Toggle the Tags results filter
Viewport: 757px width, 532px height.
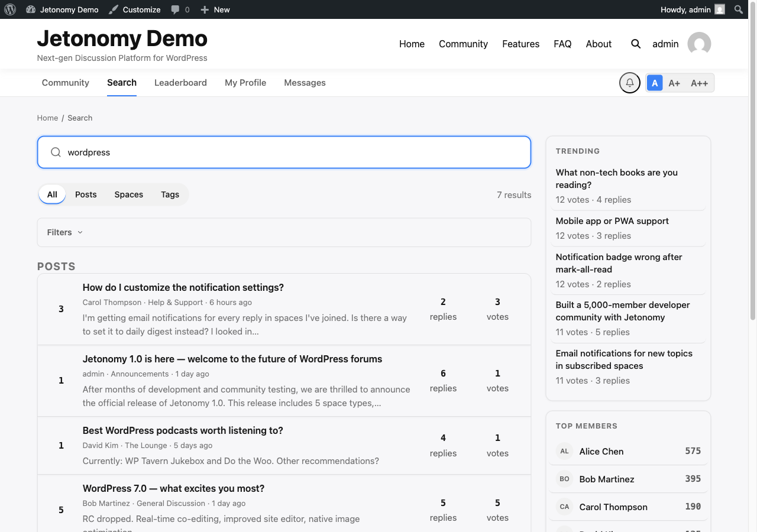(x=170, y=194)
